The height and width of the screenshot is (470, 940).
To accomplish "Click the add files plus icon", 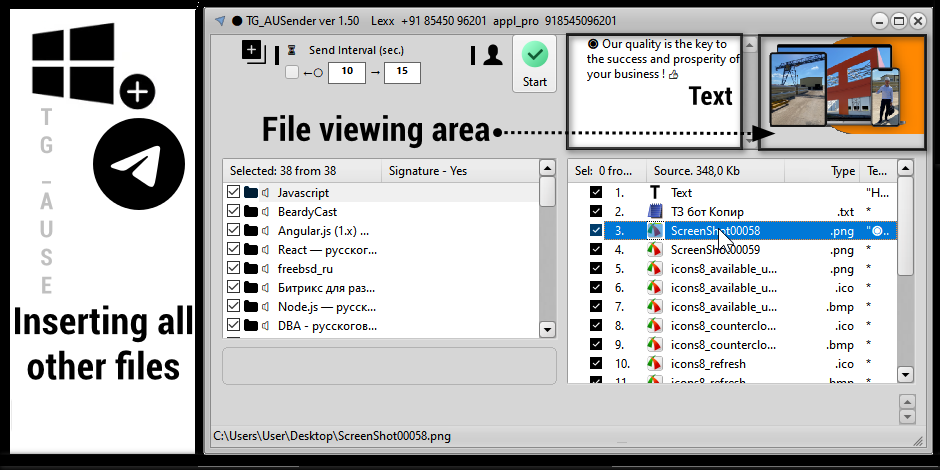I will click(x=254, y=52).
